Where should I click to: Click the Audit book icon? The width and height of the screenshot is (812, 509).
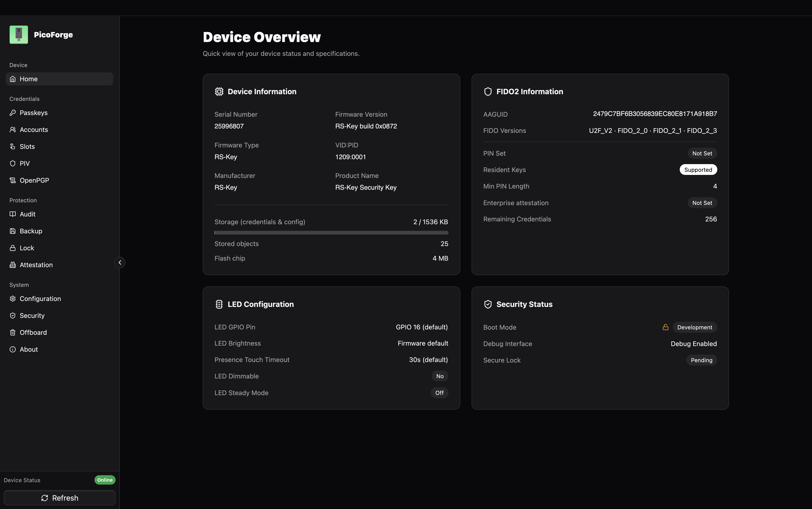point(13,214)
